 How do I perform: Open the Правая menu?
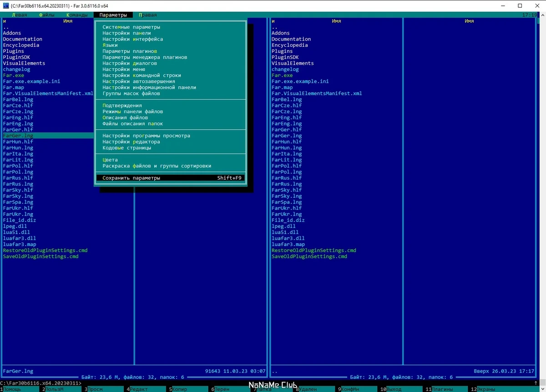147,15
